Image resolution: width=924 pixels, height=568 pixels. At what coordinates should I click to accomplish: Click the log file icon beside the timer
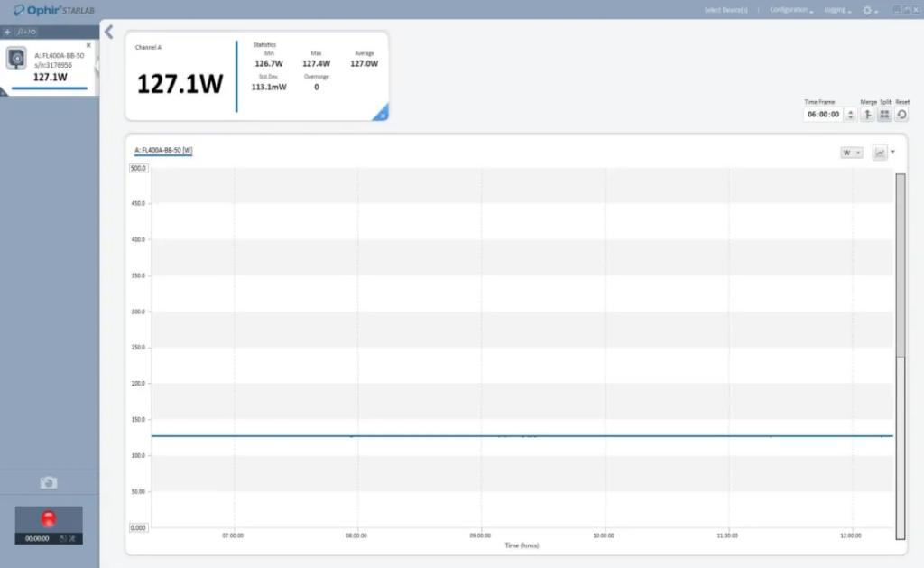tap(63, 538)
